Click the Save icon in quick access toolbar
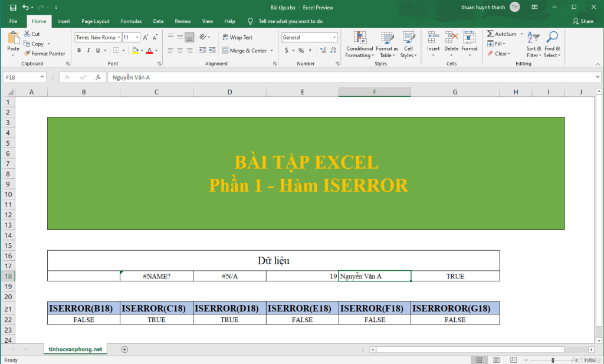Viewport: 604px width, 364px height. tap(13, 7)
